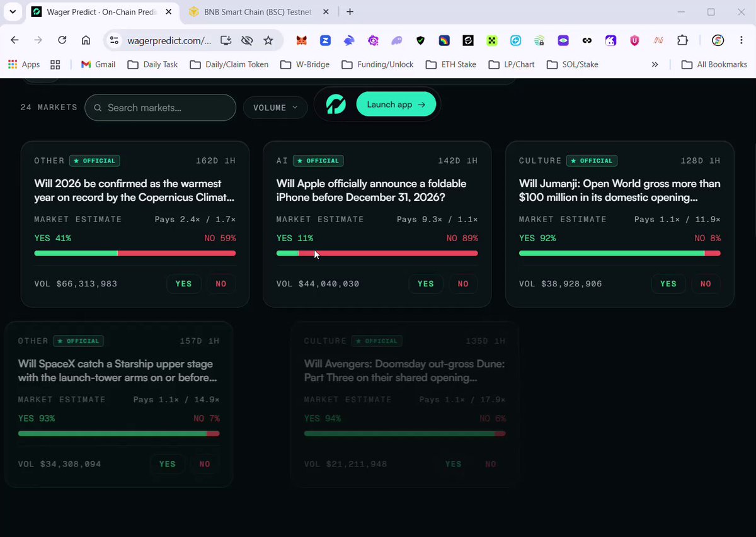This screenshot has height=537, width=756.
Task: Open the purple eye extension icon
Action: pyautogui.click(x=563, y=40)
